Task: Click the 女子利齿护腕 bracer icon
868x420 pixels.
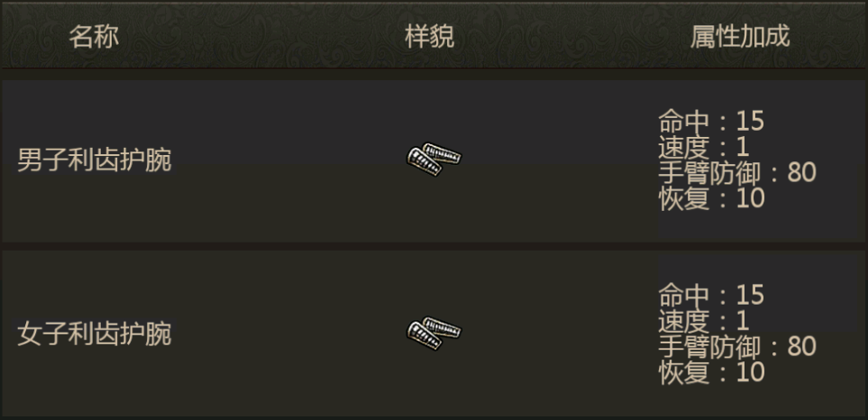Action: point(434,333)
